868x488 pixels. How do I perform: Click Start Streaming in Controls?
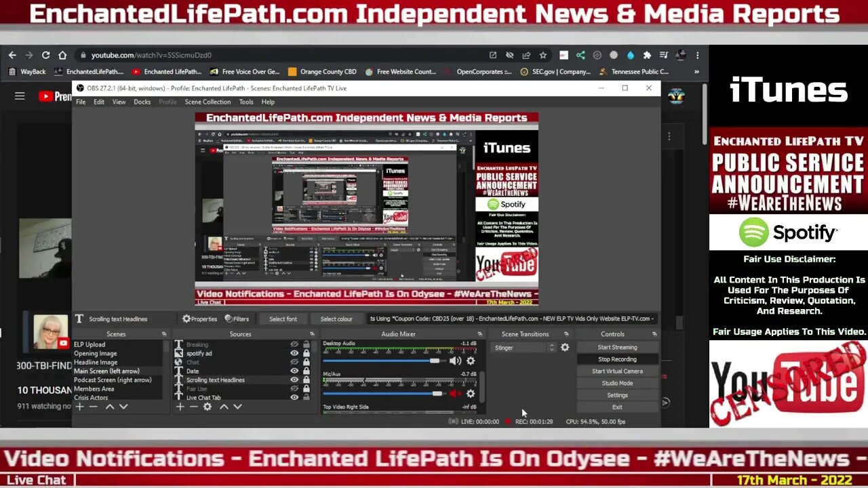coord(617,347)
